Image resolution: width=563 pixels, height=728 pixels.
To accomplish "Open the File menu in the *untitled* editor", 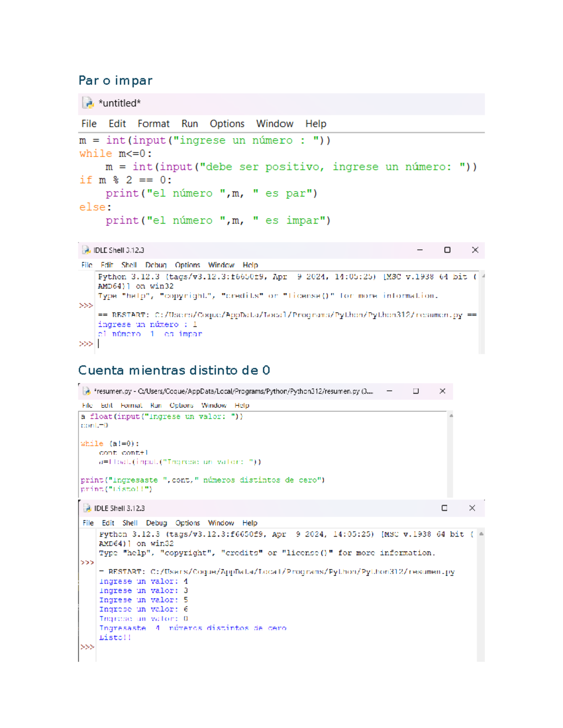I will click(88, 123).
